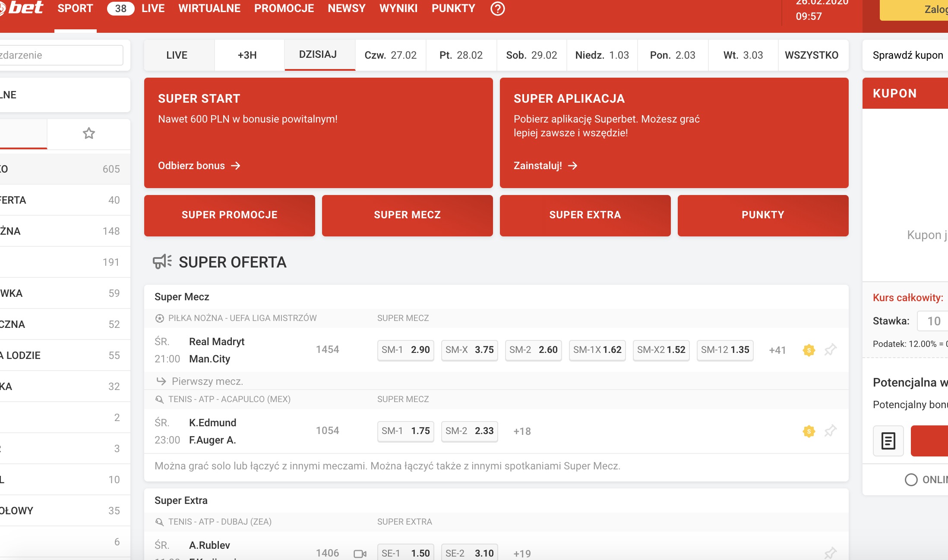Select the Niedz. 1.03 date tab

pyautogui.click(x=602, y=55)
